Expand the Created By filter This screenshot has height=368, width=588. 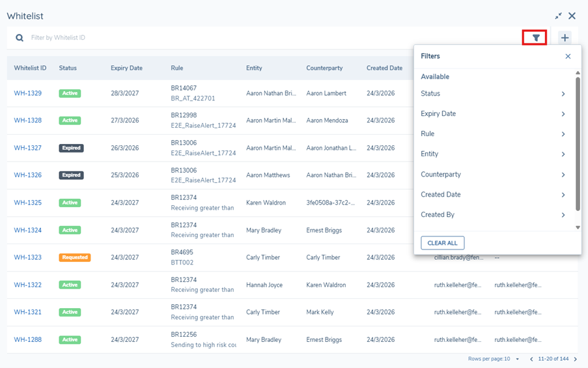(493, 214)
